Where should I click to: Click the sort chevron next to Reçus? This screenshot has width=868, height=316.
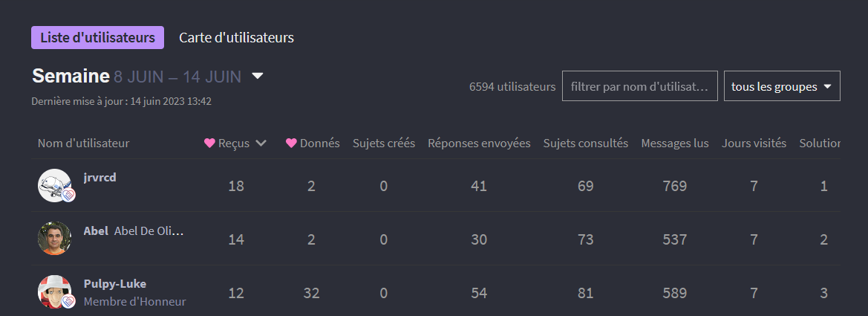(261, 143)
